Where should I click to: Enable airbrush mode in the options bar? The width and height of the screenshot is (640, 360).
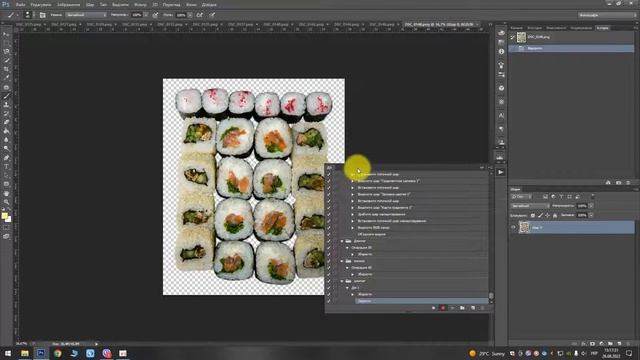200,15
